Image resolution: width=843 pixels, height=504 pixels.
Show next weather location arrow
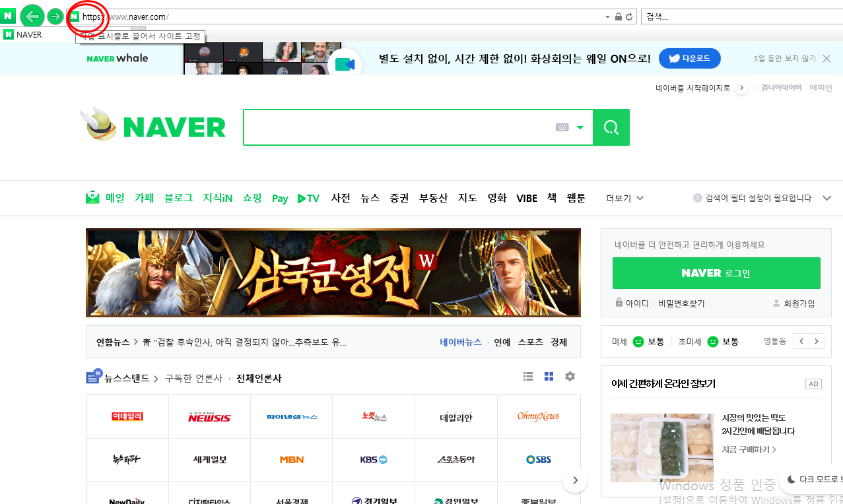click(x=817, y=341)
